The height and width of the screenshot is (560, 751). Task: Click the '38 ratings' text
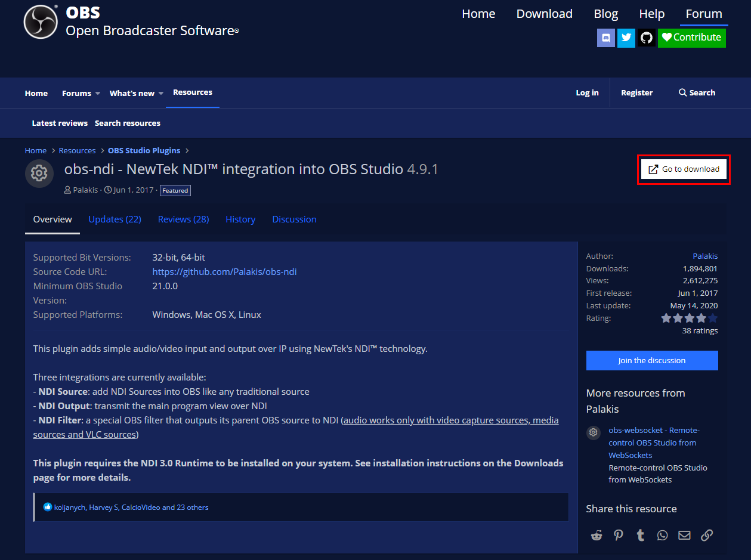click(x=700, y=330)
